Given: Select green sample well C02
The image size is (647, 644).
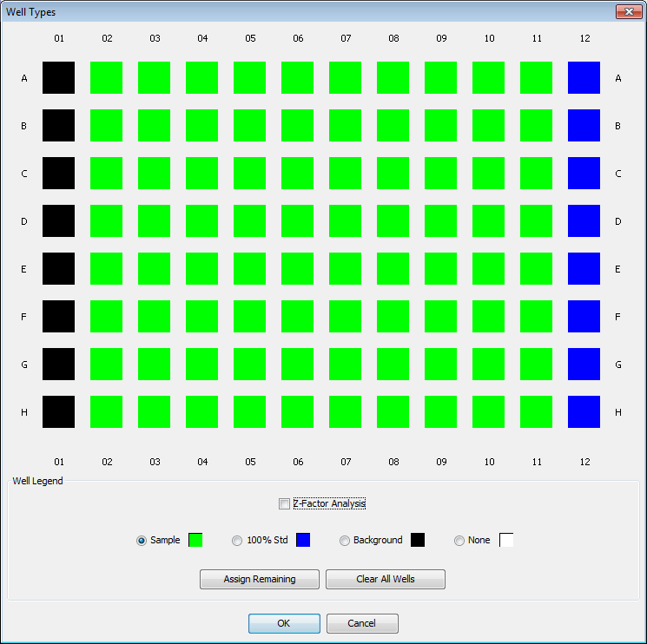Looking at the screenshot, I should (107, 174).
